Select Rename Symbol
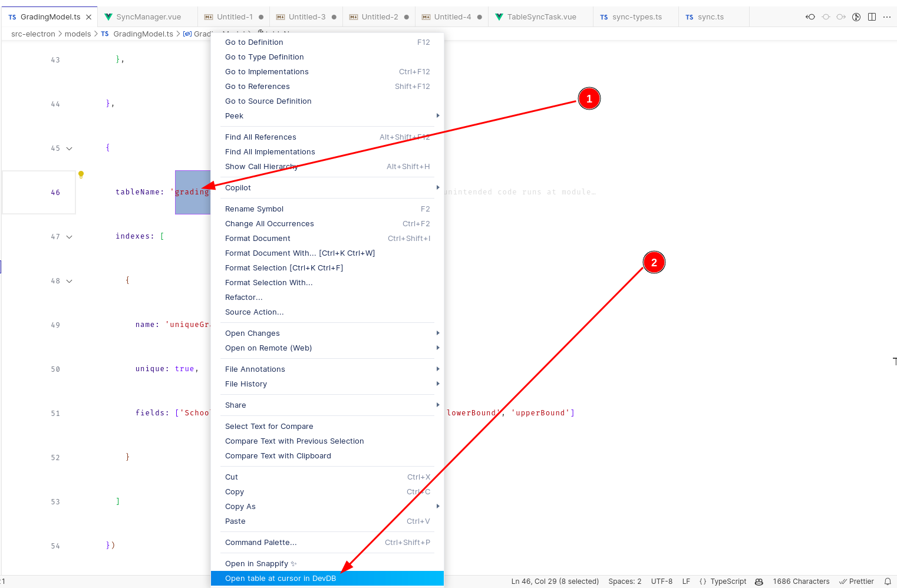This screenshot has width=897, height=588. (x=328, y=209)
